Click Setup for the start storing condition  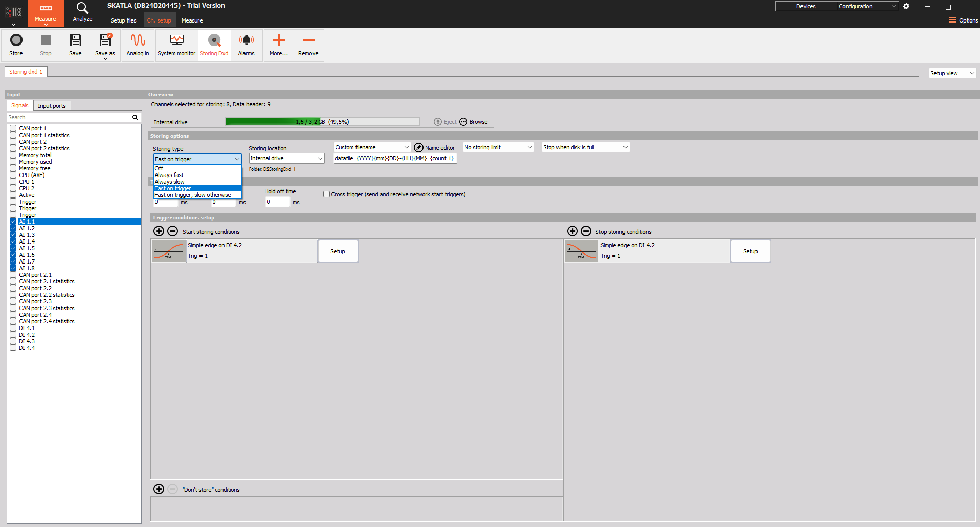click(338, 251)
